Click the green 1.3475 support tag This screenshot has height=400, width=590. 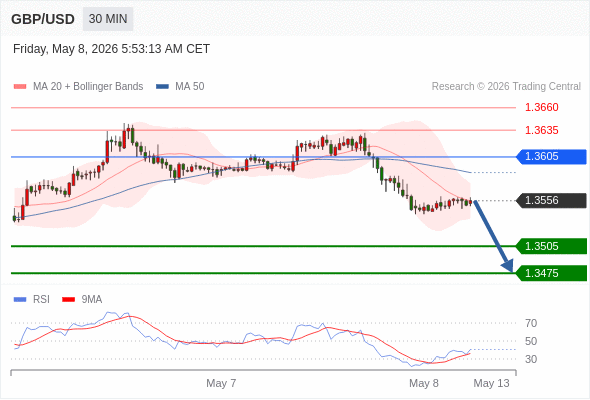[x=551, y=273]
